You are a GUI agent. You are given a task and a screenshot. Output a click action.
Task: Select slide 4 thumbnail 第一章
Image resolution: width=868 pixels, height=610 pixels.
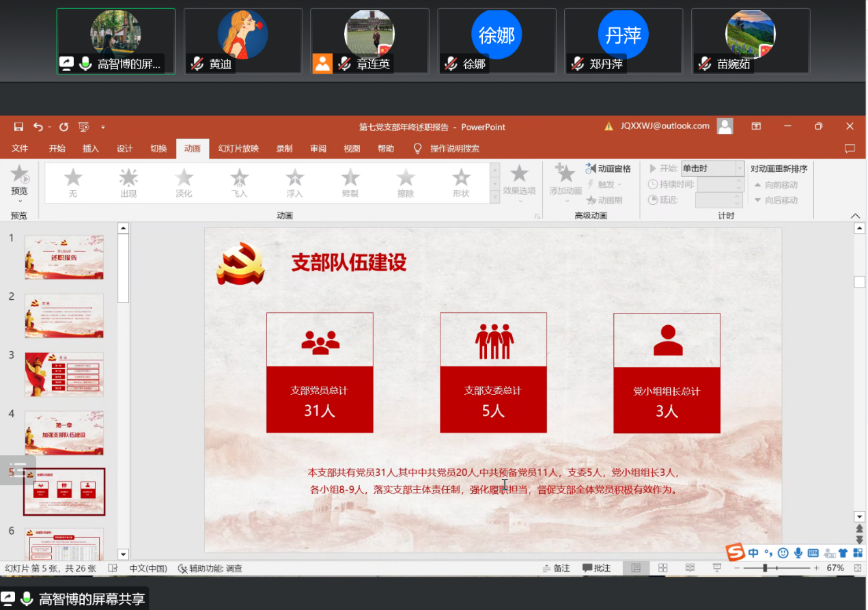pos(64,433)
